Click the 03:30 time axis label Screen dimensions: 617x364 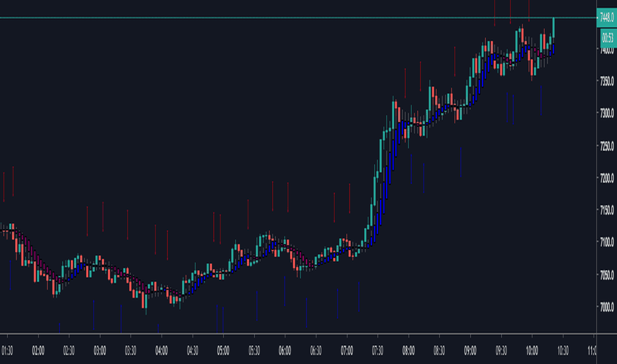[x=130, y=351]
